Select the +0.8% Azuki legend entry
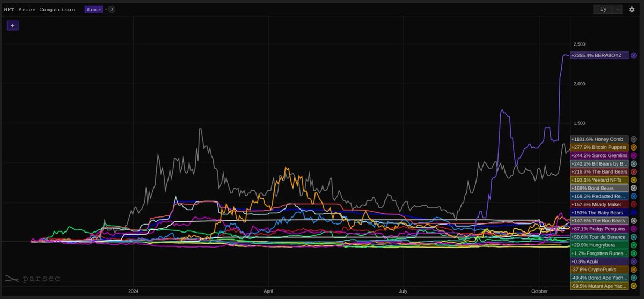This screenshot has width=644, height=299. coord(599,261)
